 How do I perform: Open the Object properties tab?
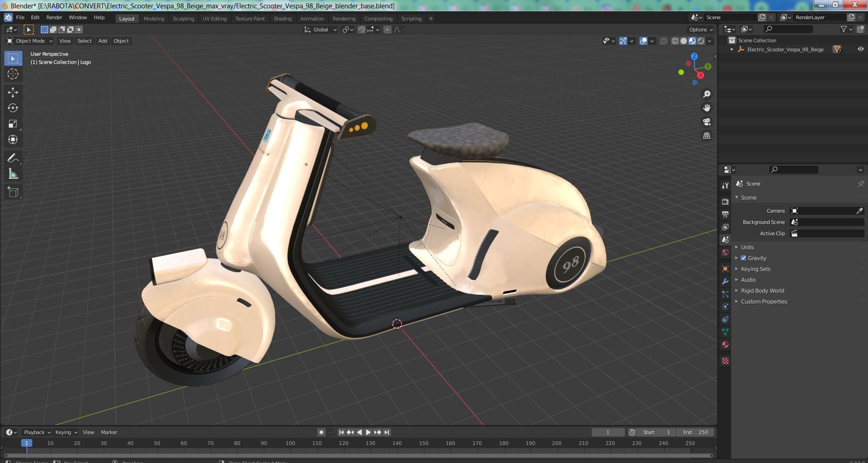tap(725, 269)
